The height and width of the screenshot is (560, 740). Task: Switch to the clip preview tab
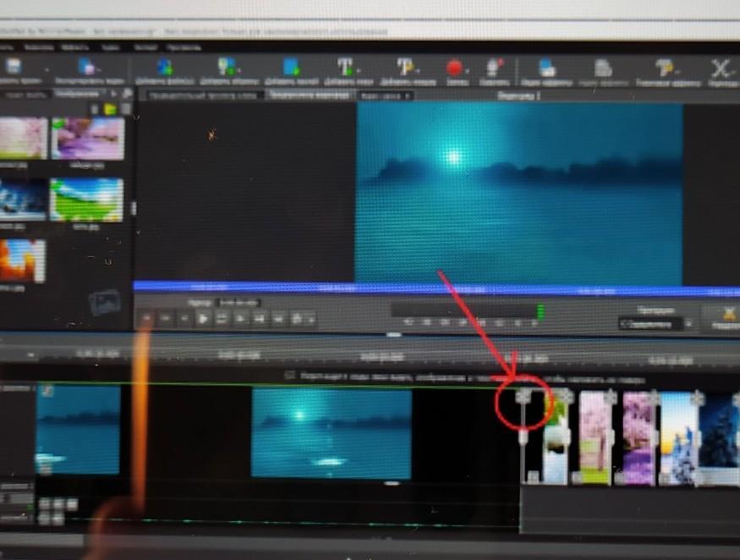tap(203, 96)
